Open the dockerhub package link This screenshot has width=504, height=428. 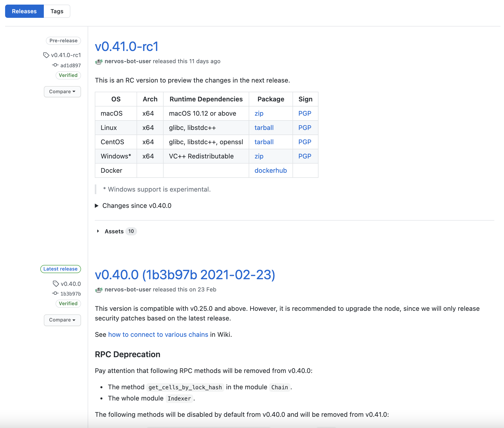click(x=271, y=170)
